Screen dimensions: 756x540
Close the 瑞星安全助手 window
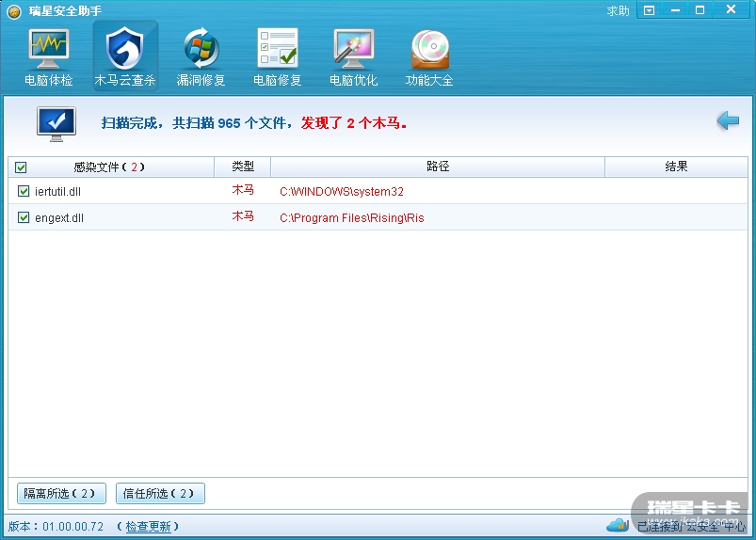click(732, 10)
